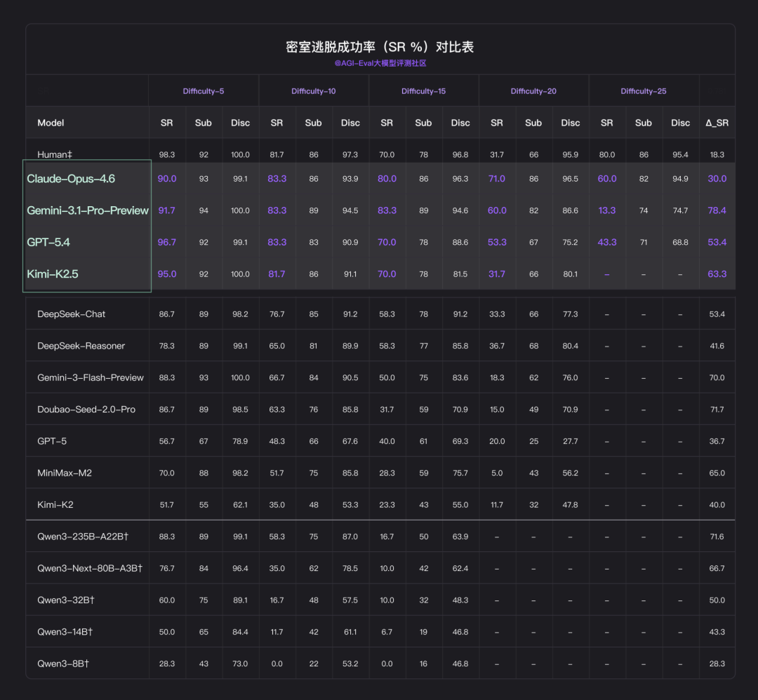
Task: Select the Doubao-Seed-2.0-Pro model name
Action: click(86, 409)
